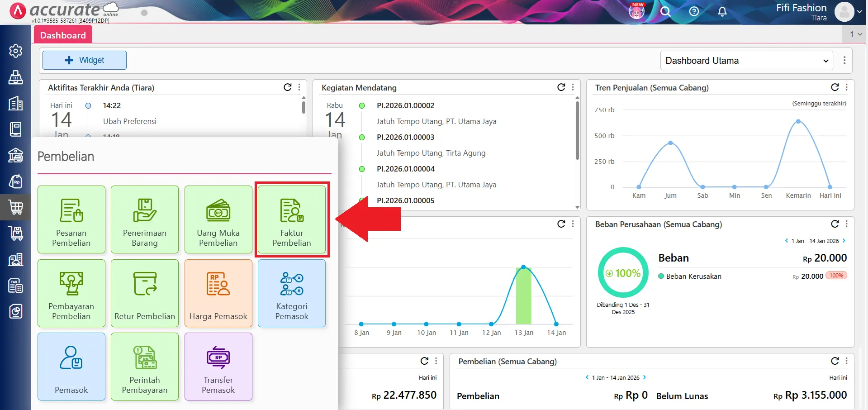The width and height of the screenshot is (868, 410).
Task: Expand the Dashboard Utama dropdown
Action: pos(746,61)
